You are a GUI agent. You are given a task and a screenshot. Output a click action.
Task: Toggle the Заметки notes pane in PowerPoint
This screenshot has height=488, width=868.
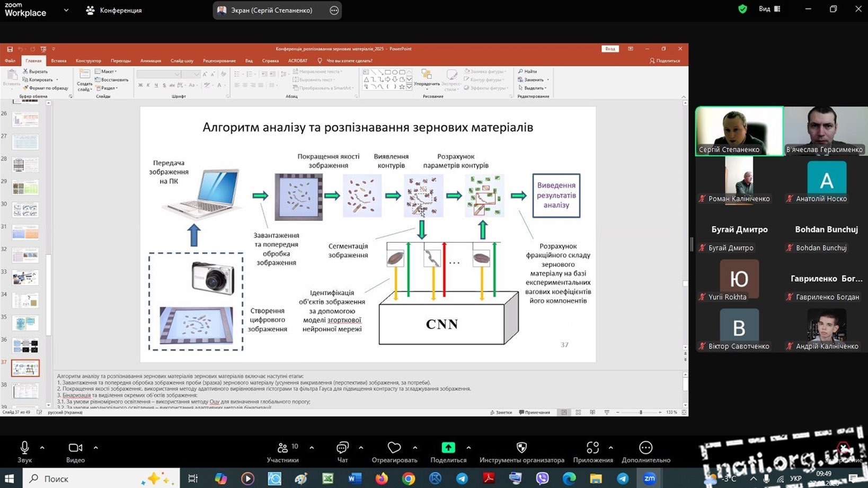(501, 412)
